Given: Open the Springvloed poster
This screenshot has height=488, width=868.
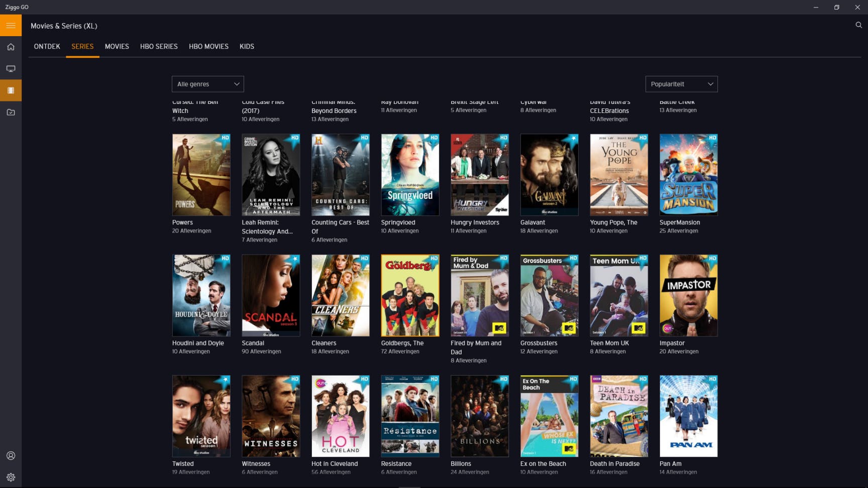Looking at the screenshot, I should (x=410, y=175).
